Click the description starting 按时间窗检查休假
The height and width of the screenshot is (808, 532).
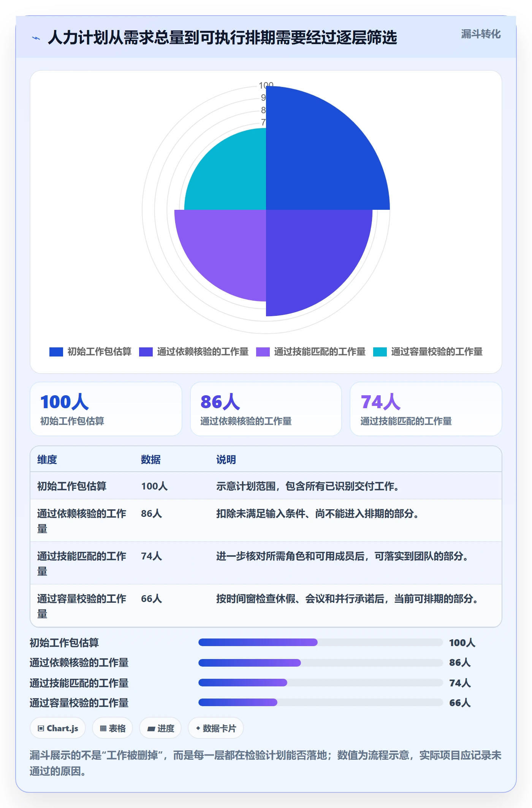tap(347, 599)
